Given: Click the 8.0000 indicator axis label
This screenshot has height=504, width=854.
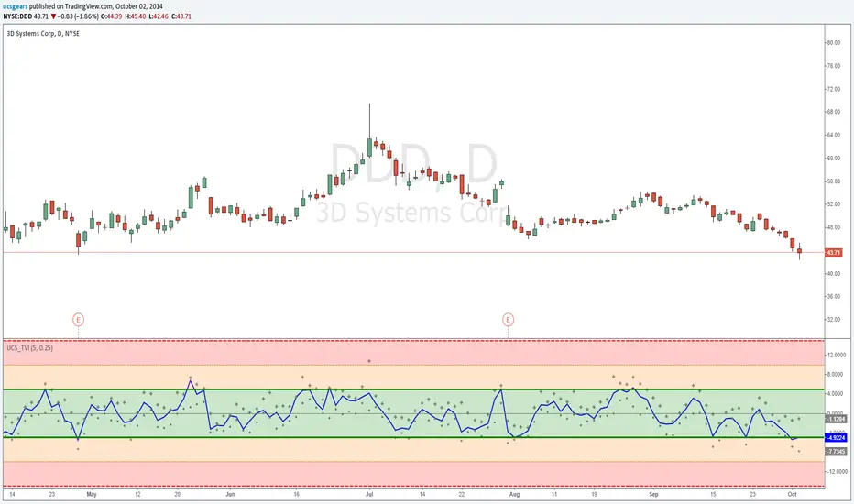Looking at the screenshot, I should pos(838,374).
